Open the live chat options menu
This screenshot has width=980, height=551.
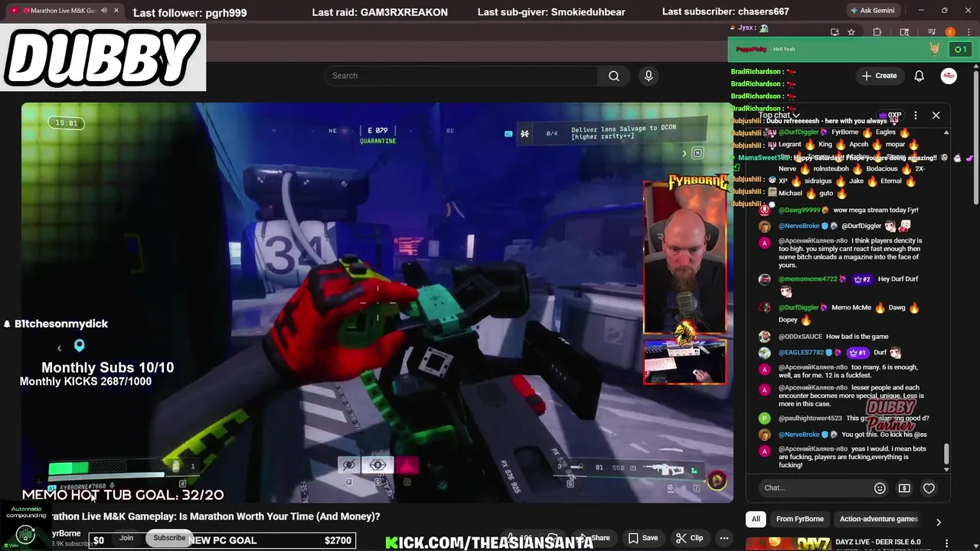pos(915,116)
